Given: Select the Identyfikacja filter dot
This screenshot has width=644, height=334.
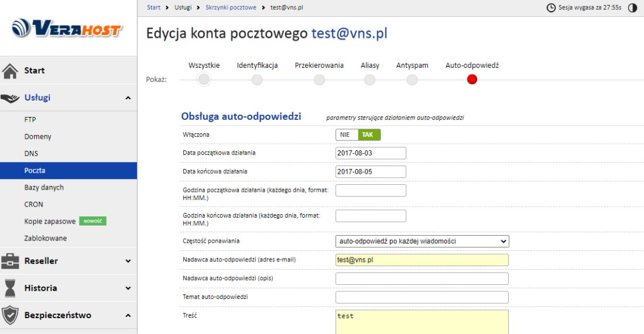Looking at the screenshot, I should pos(257,80).
